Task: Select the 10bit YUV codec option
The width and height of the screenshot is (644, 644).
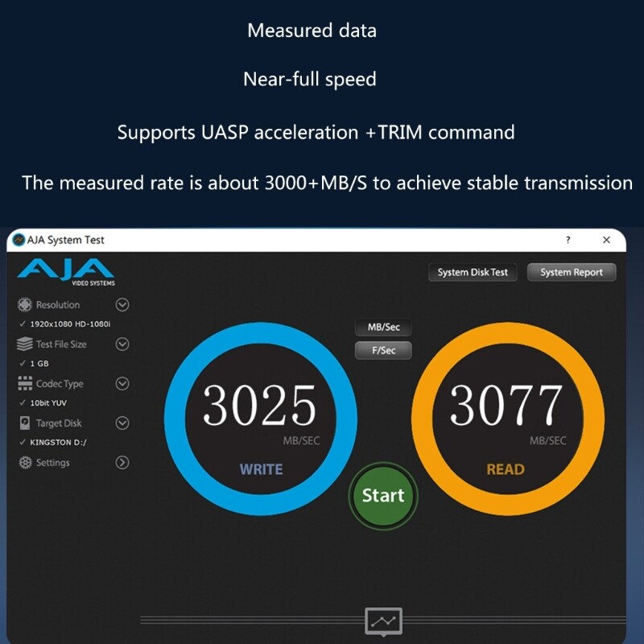Action: coord(48,403)
